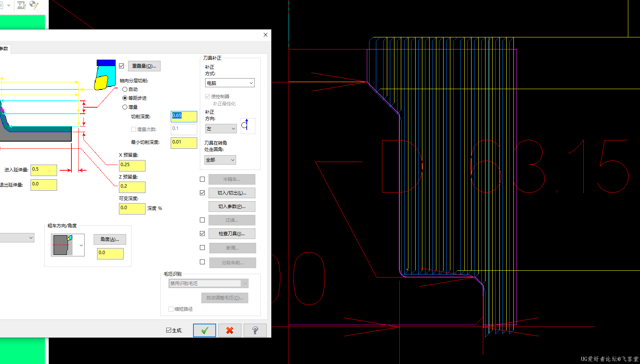Close the turning parameters dialog
The image size is (640, 364).
tap(266, 35)
